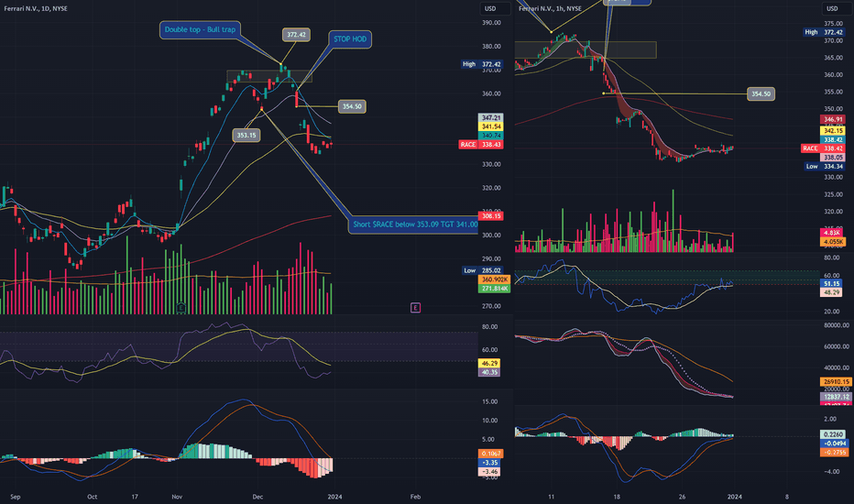The height and width of the screenshot is (504, 854).
Task: Click the 12837.12 indicator tag
Action: (836, 397)
